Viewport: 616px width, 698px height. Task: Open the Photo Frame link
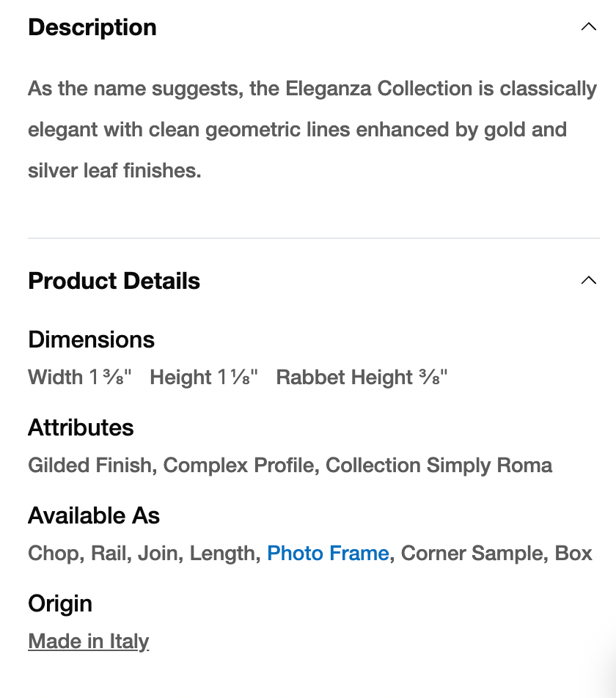[x=328, y=553]
